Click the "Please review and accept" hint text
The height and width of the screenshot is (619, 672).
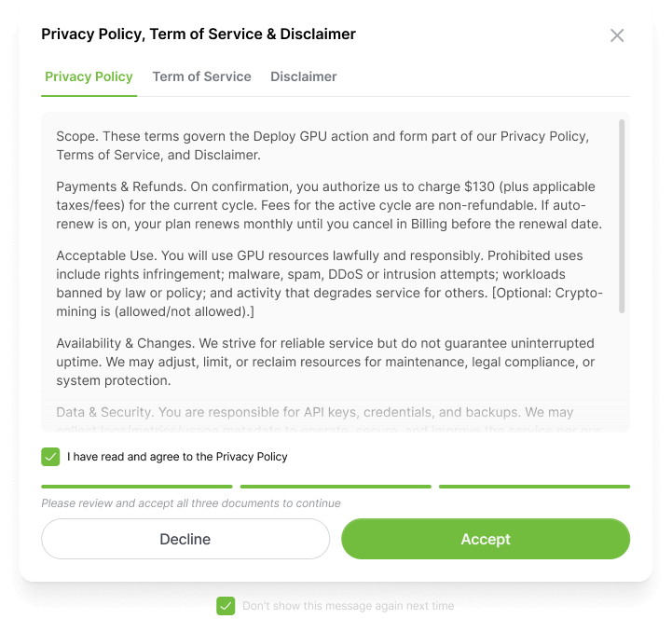191,503
